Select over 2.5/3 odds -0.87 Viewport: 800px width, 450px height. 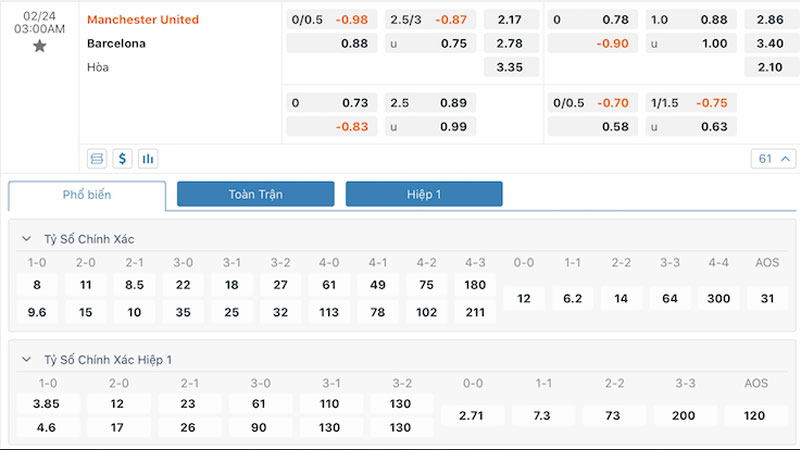click(430, 20)
